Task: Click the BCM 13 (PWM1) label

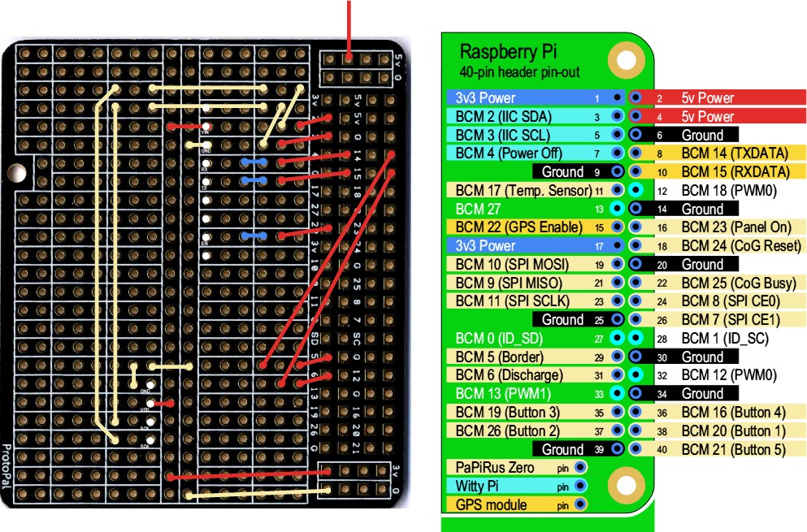Action: pos(503,394)
